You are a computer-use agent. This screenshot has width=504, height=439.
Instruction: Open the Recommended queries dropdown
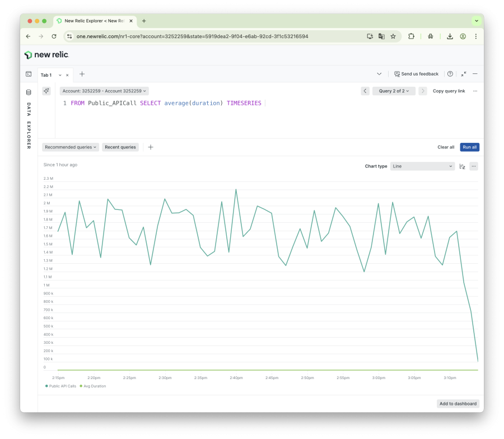tap(71, 147)
